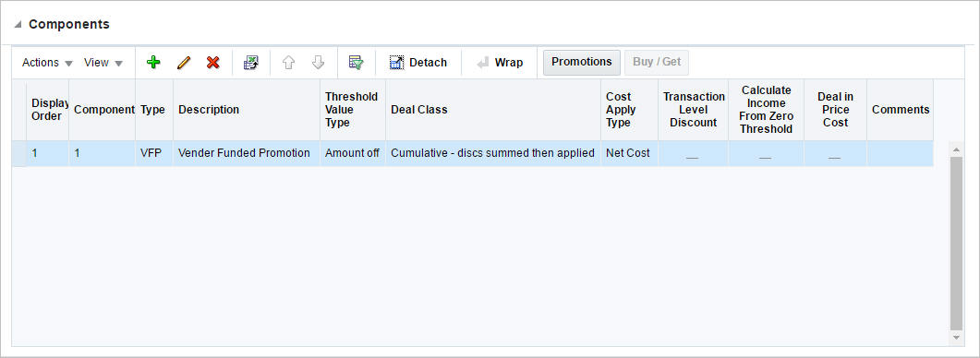
Task: Collapse the Components section
Action: coord(18,24)
